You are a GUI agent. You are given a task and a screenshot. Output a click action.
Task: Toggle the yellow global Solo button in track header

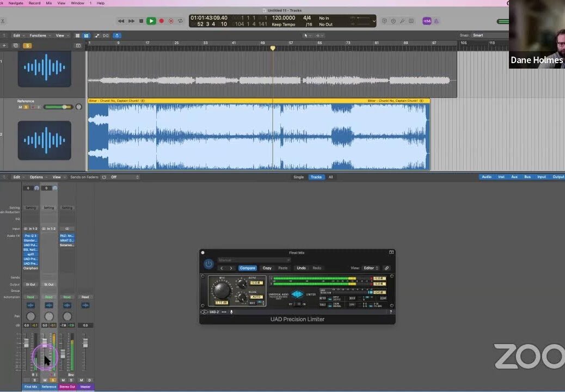[27, 46]
